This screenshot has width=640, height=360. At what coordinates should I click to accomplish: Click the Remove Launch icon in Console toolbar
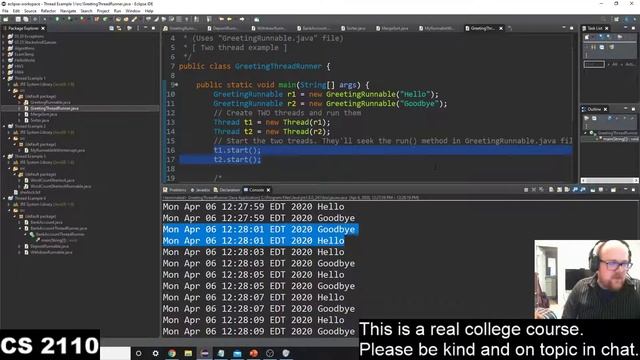[x=533, y=190]
